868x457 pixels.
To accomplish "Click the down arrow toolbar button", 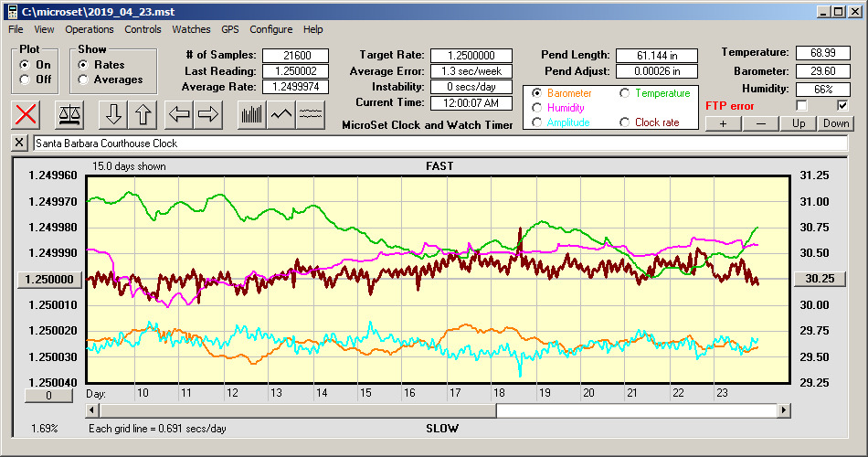I will click(x=113, y=114).
